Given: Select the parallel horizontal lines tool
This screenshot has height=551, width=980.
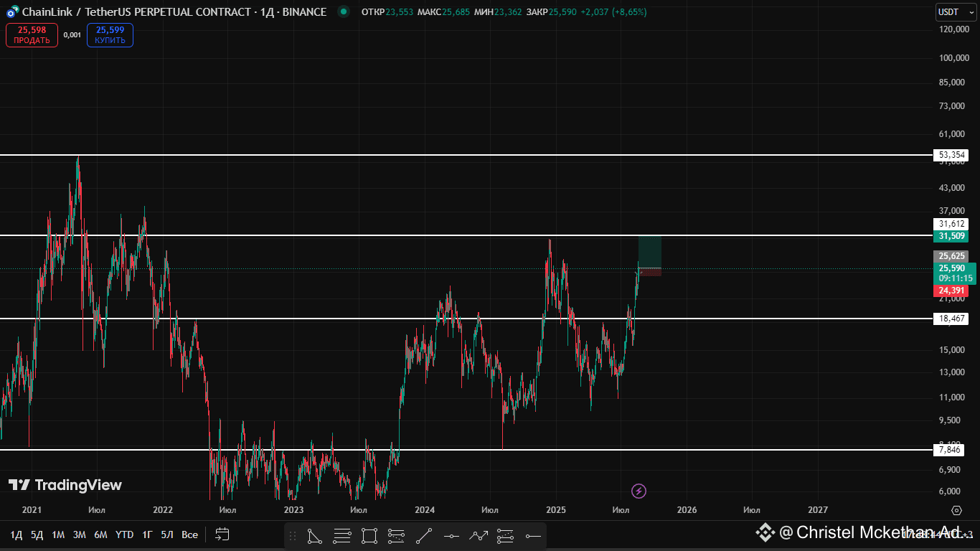Looking at the screenshot, I should pos(341,536).
